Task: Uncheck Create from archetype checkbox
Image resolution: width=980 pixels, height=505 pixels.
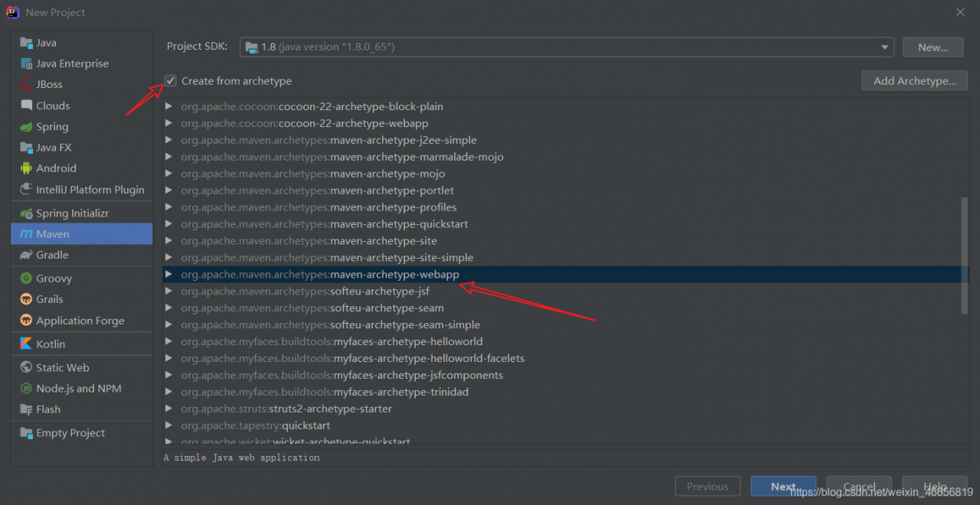Action: (171, 80)
